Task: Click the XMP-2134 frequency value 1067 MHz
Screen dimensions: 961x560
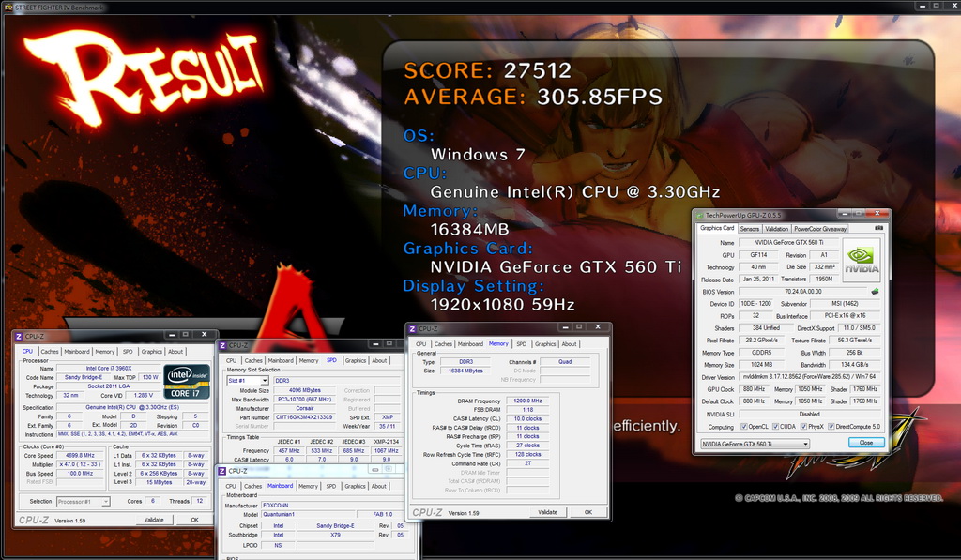Action: point(386,450)
